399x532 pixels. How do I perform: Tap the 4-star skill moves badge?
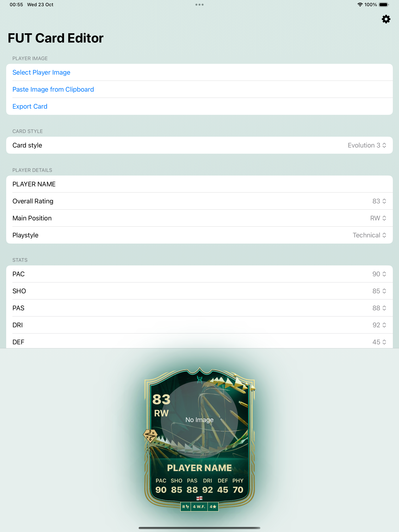213,506
